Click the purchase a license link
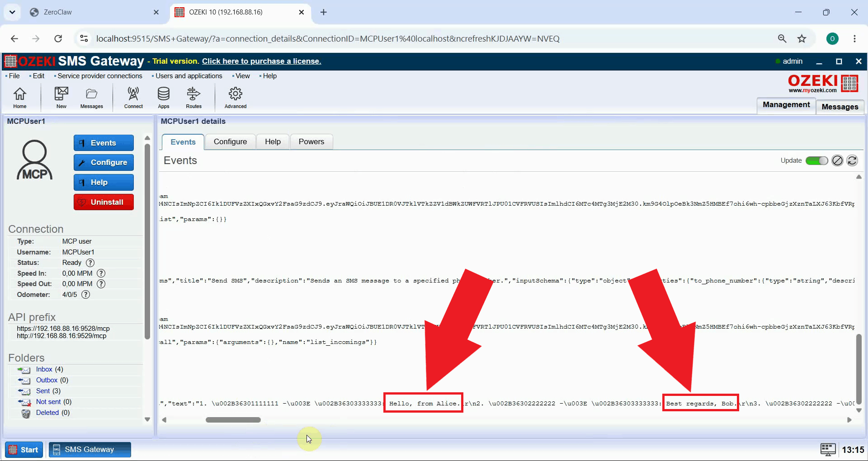Image resolution: width=868 pixels, height=461 pixels. (x=261, y=61)
